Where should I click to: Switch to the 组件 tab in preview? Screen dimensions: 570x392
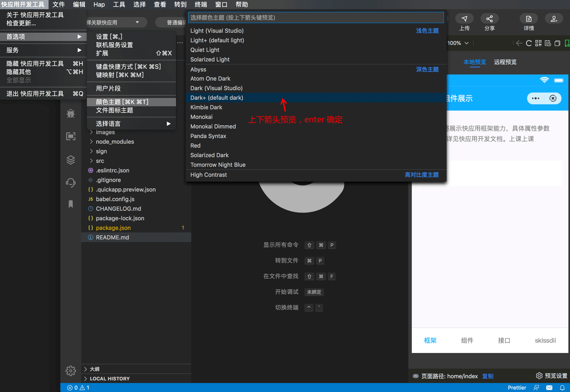(467, 340)
